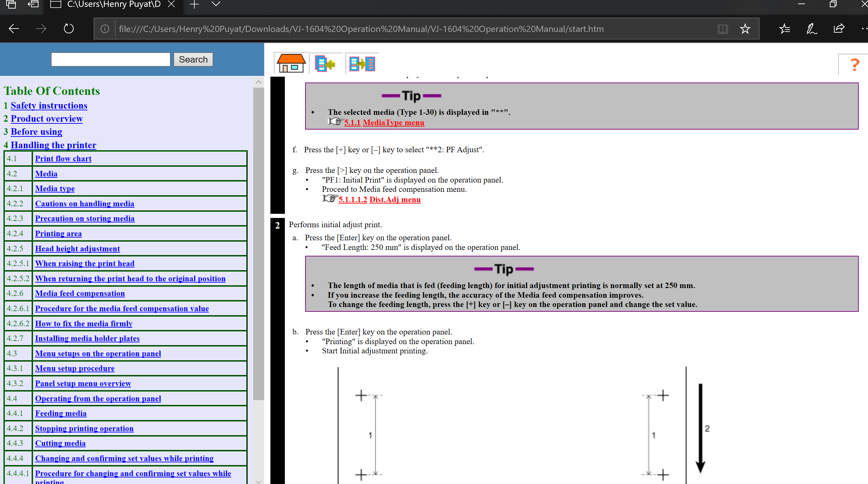Viewport: 868px width, 484px height.
Task: Open Head height adjustment link
Action: tap(77, 249)
